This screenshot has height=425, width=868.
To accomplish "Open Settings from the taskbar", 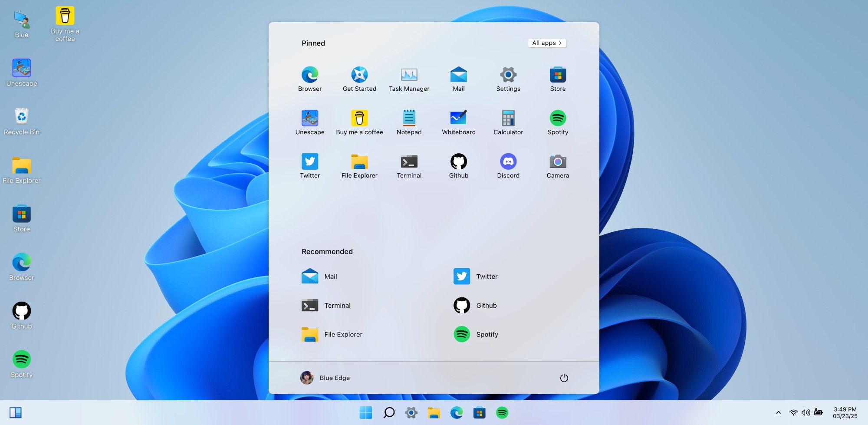I will coord(411,412).
